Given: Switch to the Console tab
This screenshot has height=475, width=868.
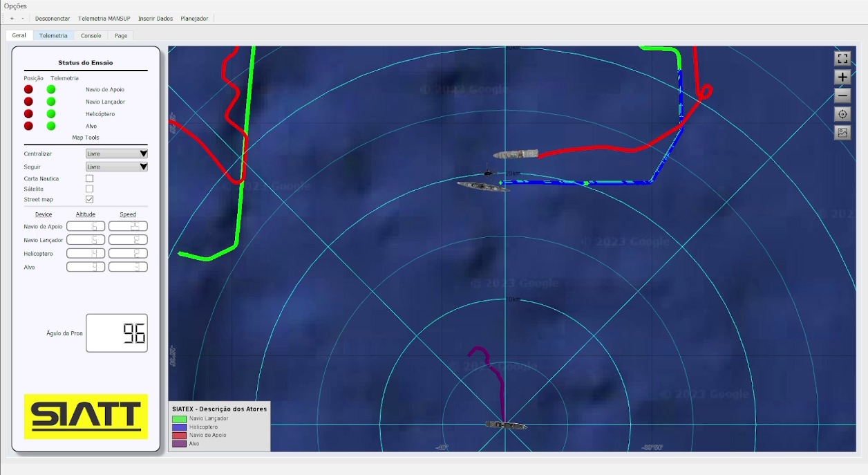Looking at the screenshot, I should (91, 35).
